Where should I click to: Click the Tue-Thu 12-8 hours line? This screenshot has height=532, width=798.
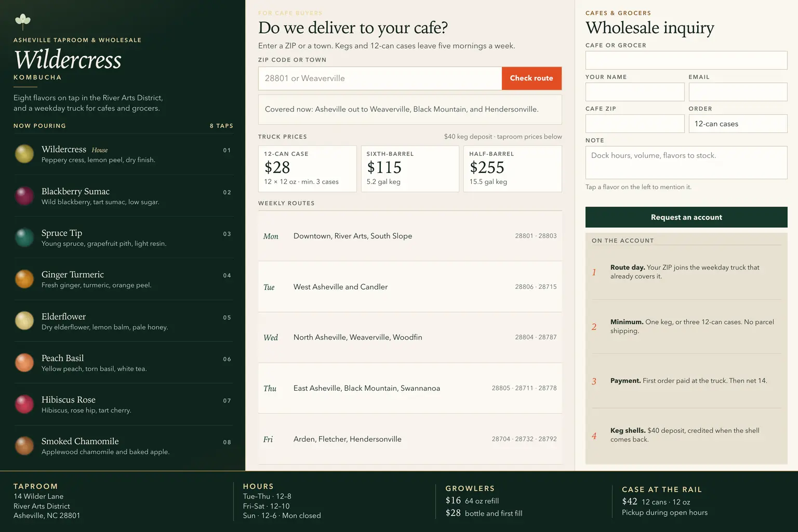coord(267,496)
